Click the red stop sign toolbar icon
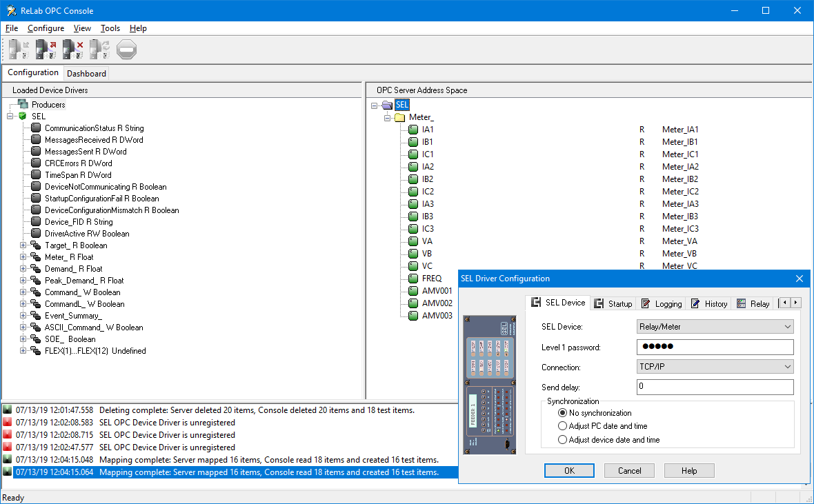The width and height of the screenshot is (814, 504). coord(127,49)
